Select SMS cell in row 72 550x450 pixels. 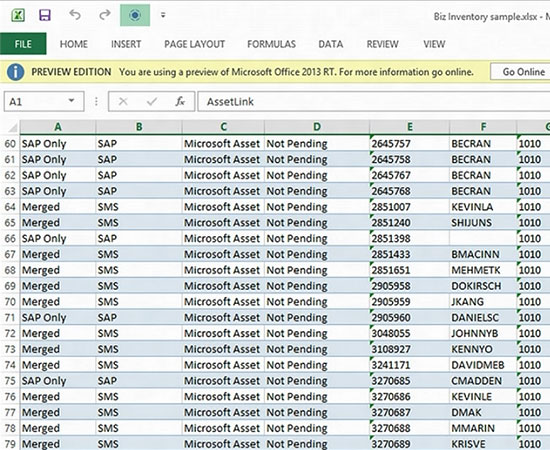139,334
